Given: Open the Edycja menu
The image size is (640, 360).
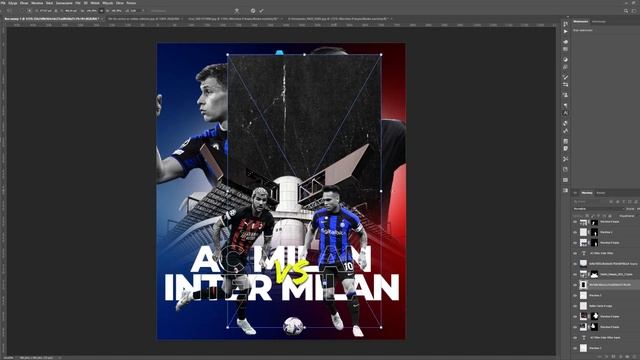Looking at the screenshot, I should point(13,3).
